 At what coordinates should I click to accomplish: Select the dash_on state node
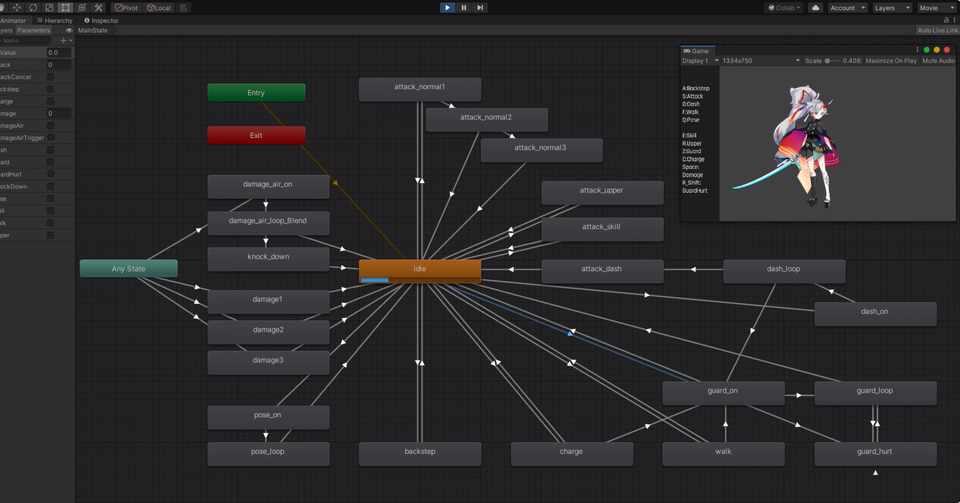[x=876, y=314]
